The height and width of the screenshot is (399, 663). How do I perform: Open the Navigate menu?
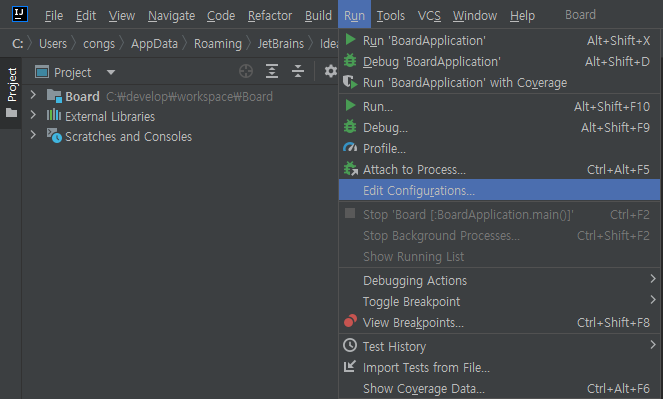tap(171, 16)
